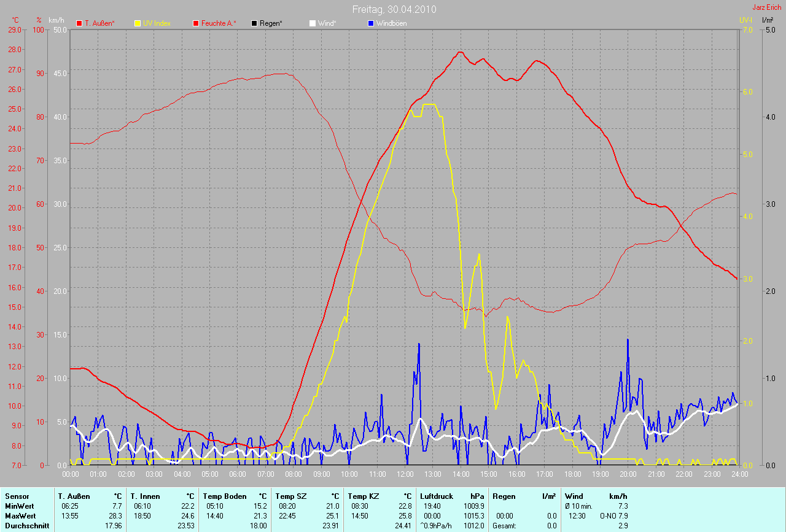The width and height of the screenshot is (786, 532).
Task: Select the T. Außen average 17.96
Action: pyautogui.click(x=114, y=525)
